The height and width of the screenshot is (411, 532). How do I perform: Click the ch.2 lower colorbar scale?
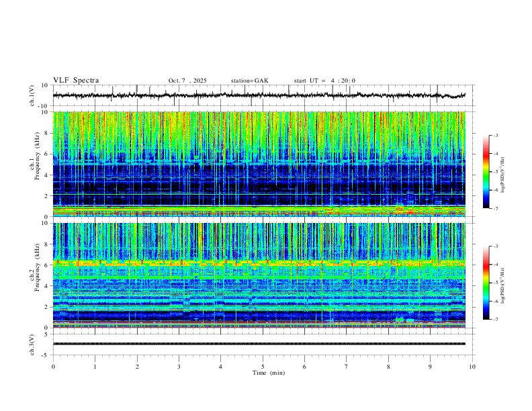[x=486, y=283]
